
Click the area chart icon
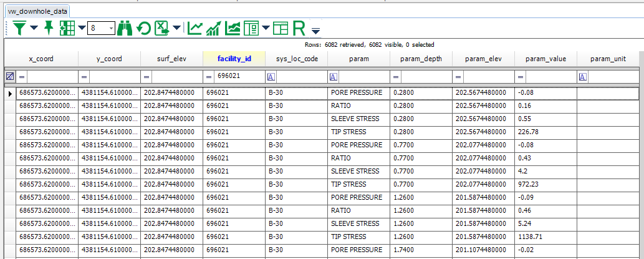point(233,27)
